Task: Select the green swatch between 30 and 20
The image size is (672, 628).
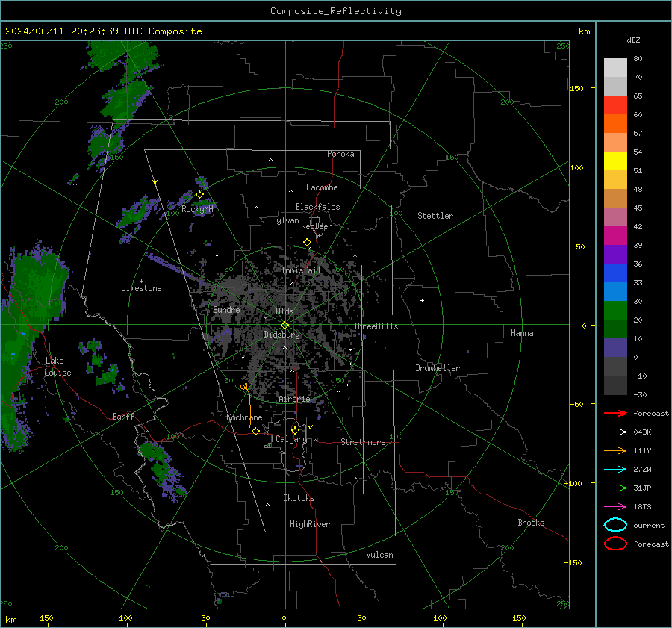Action: [x=615, y=310]
